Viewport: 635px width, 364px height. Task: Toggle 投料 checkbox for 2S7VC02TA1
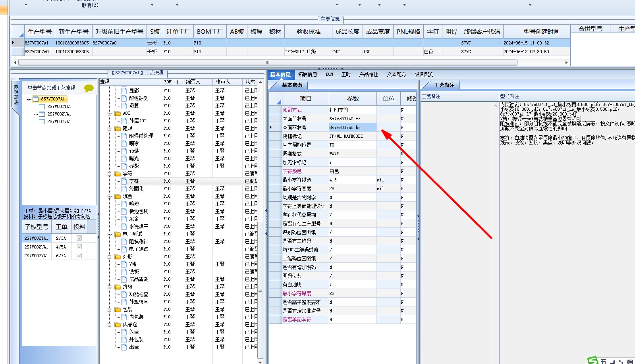coord(79,238)
